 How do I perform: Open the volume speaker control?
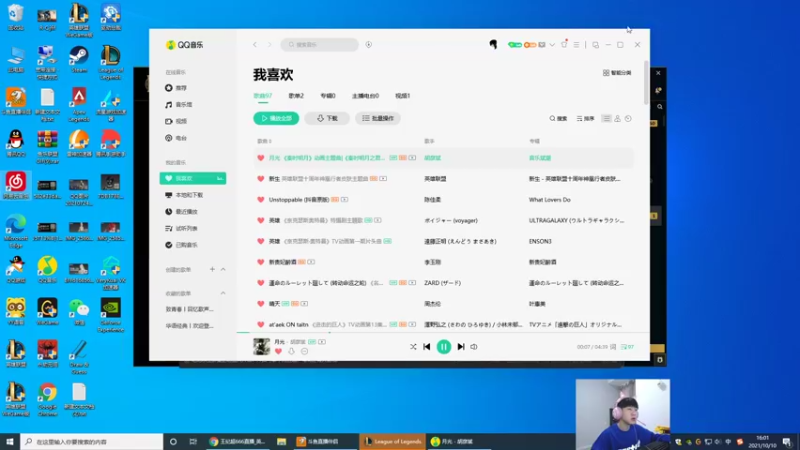(474, 347)
